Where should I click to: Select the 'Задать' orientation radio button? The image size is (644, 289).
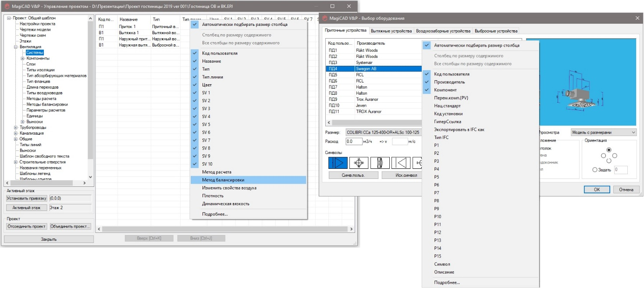[x=594, y=170]
